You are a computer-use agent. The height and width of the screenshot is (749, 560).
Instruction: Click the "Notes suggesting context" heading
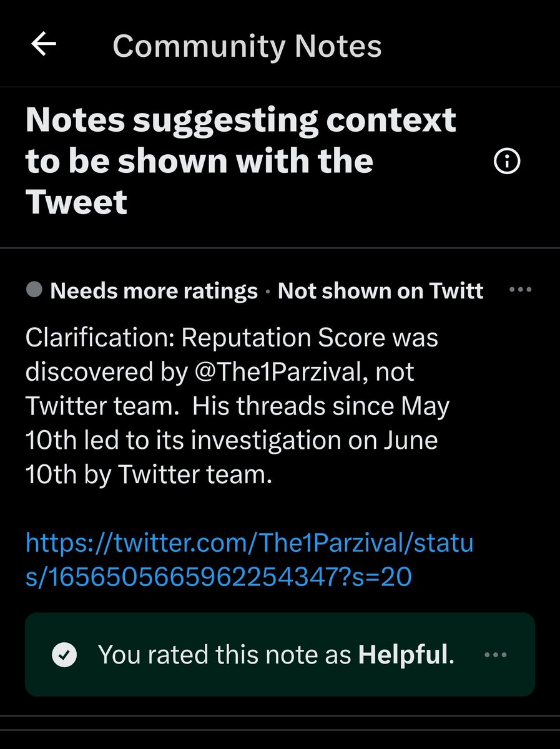pos(240,120)
